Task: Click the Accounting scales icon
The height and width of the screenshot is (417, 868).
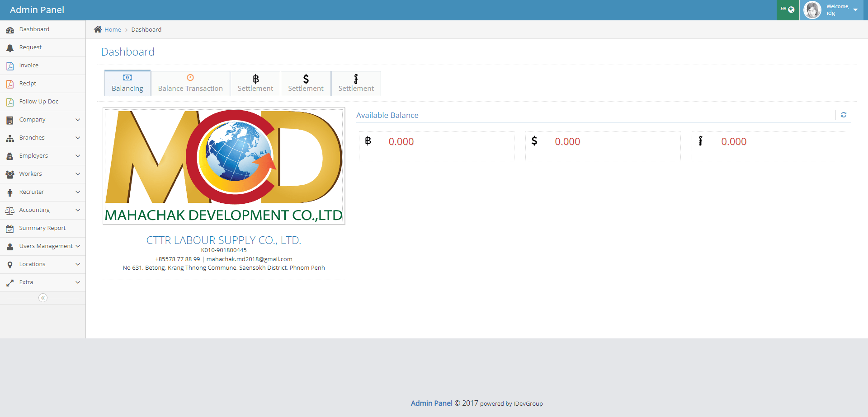Action: (x=10, y=211)
